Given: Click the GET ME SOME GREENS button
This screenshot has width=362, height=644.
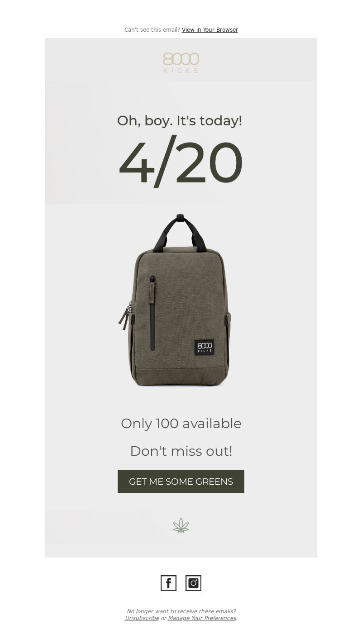Looking at the screenshot, I should [x=181, y=482].
